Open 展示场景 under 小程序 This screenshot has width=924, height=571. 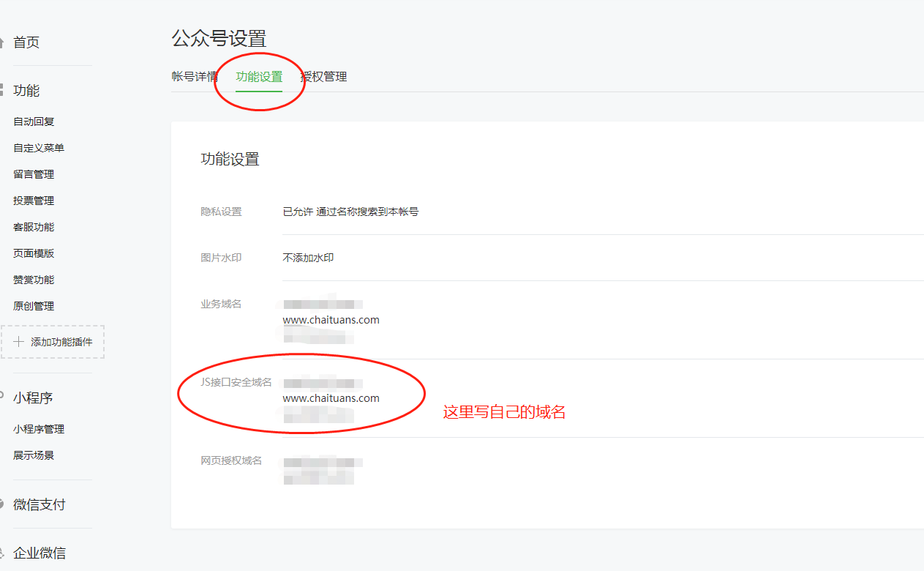[x=34, y=455]
